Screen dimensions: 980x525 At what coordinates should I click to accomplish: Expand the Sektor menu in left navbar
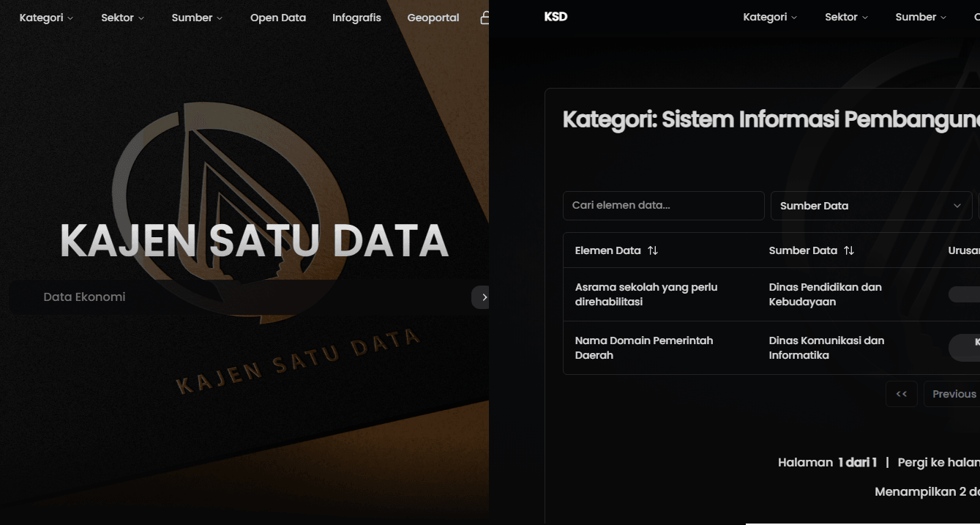pyautogui.click(x=122, y=18)
